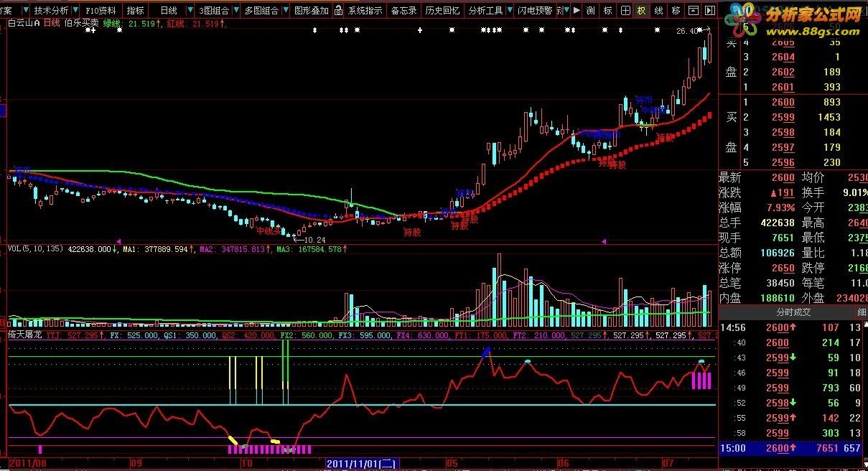Expand dropdown arrow beside 多图组合

click(x=286, y=11)
